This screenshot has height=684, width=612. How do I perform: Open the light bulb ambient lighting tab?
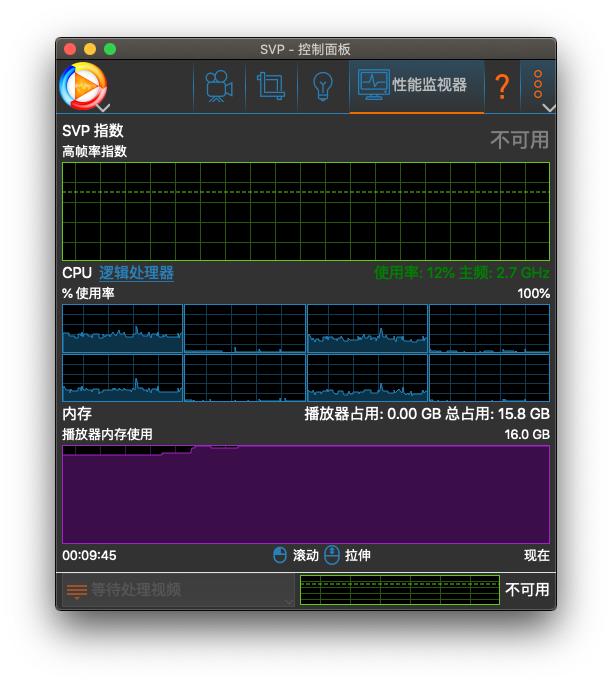[323, 86]
